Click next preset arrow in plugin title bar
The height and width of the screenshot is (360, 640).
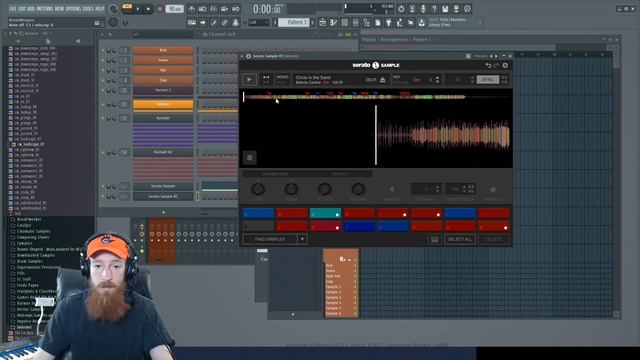pyautogui.click(x=496, y=56)
